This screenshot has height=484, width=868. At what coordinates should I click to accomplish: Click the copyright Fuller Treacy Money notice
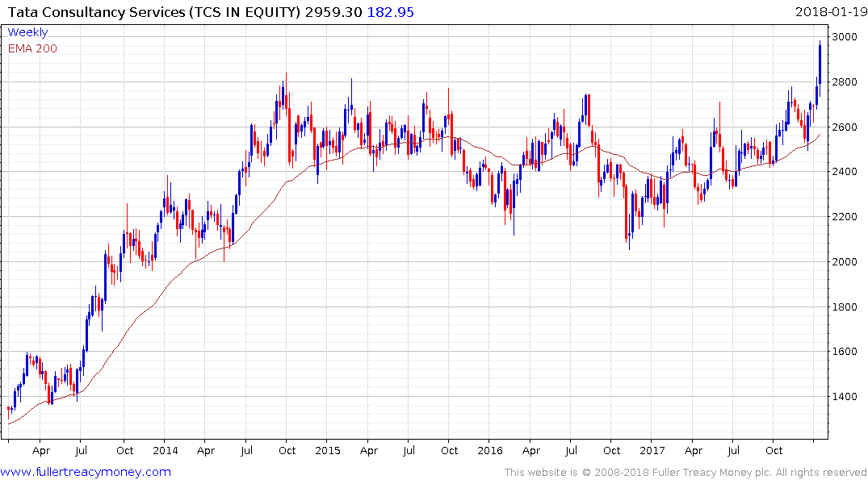coord(686,473)
